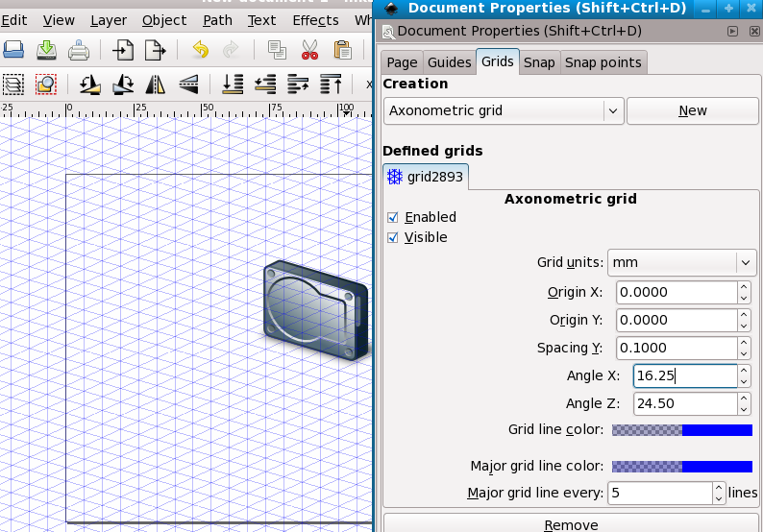Open the View menu
The height and width of the screenshot is (532, 763).
tap(59, 20)
